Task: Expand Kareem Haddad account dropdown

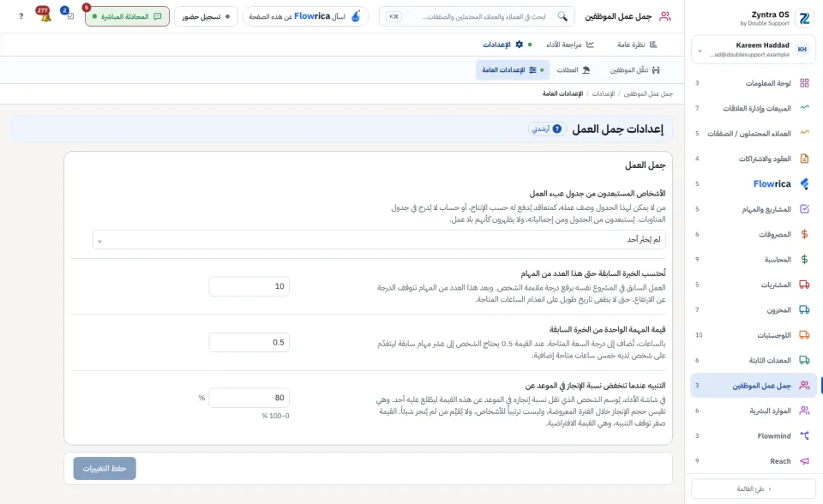Action: (700, 51)
